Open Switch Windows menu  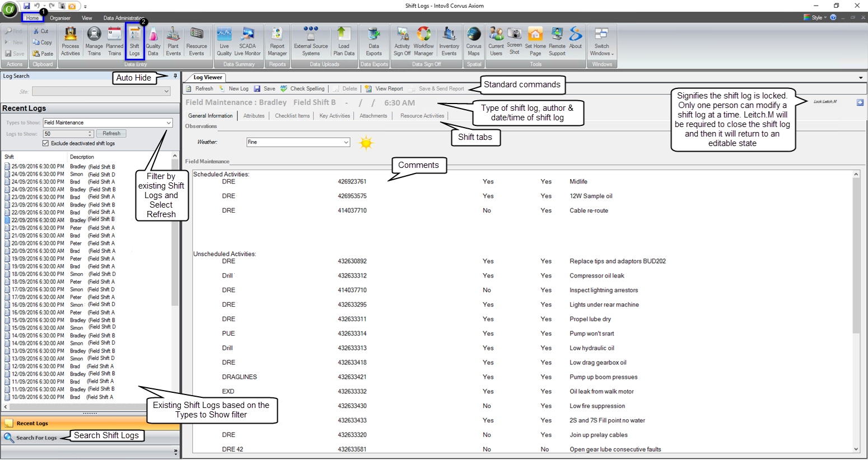pyautogui.click(x=602, y=41)
